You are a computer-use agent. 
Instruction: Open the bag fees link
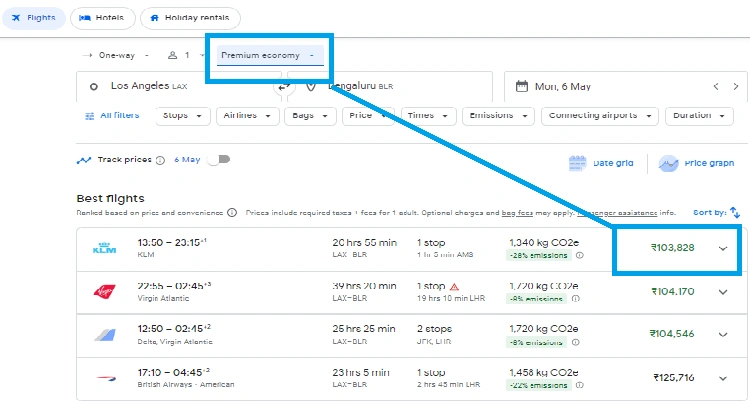coord(517,213)
